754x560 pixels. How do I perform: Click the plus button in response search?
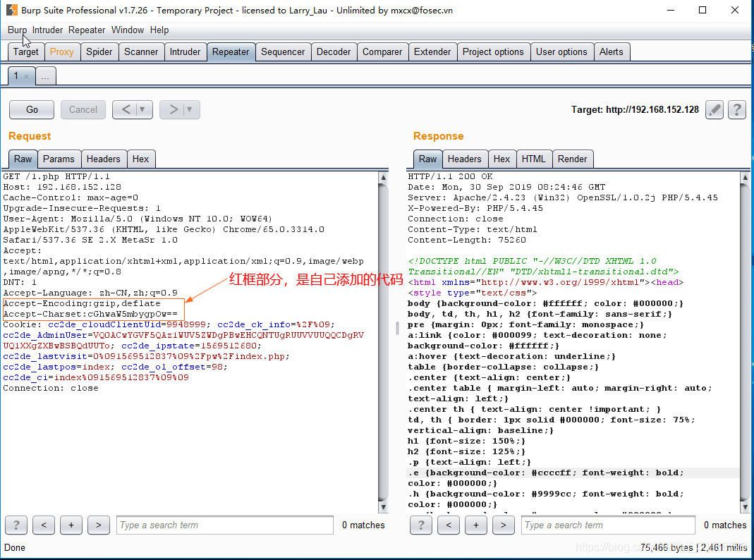[476, 525]
